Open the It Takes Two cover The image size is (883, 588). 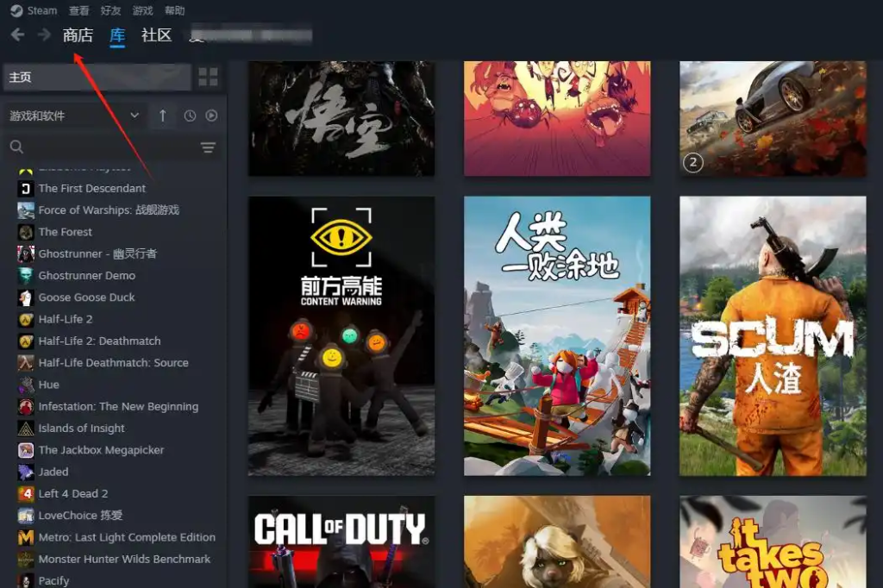coord(773,541)
